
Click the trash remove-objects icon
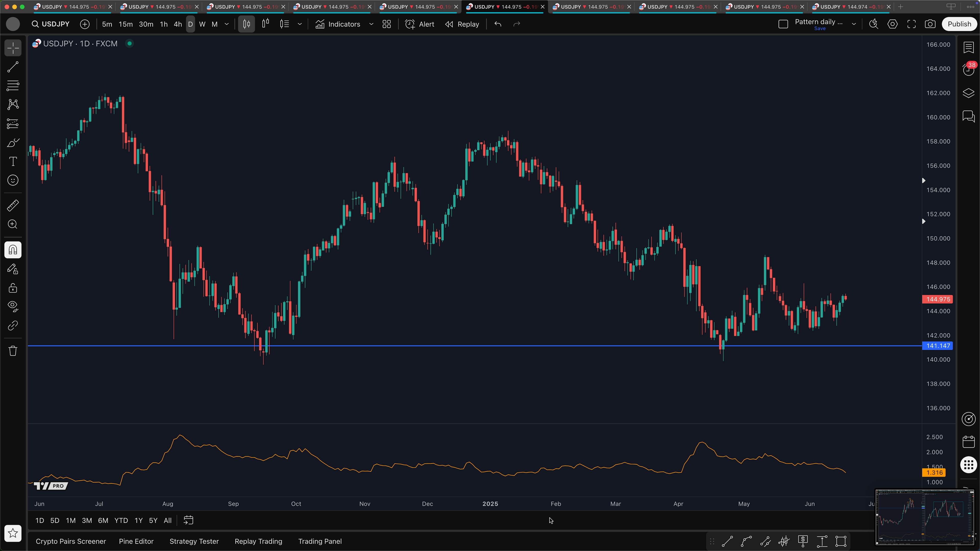coord(13,350)
